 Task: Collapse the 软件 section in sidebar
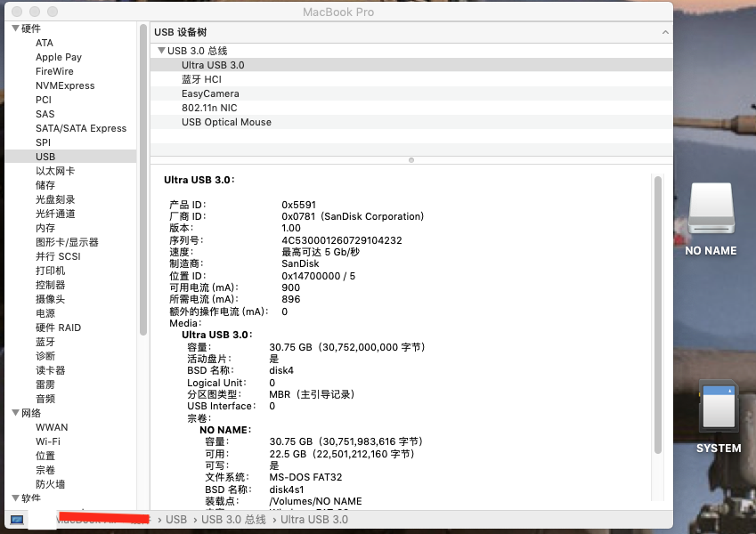tap(15, 498)
